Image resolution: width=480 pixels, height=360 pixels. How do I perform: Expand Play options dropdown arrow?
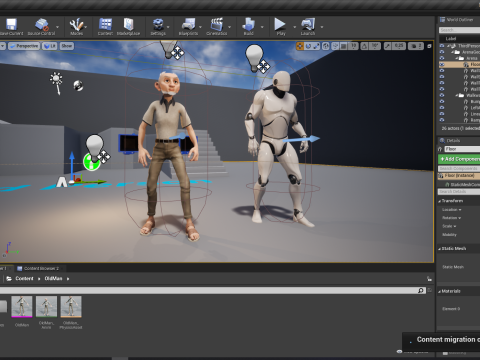point(294,27)
